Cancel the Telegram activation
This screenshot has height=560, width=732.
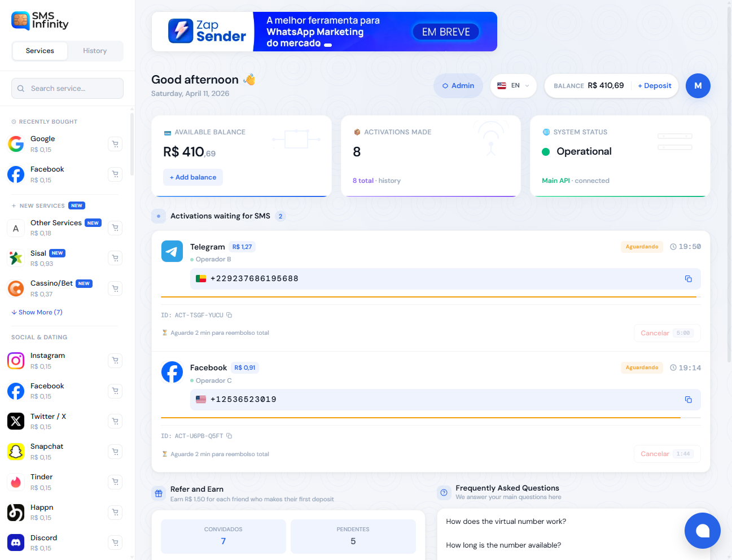667,333
